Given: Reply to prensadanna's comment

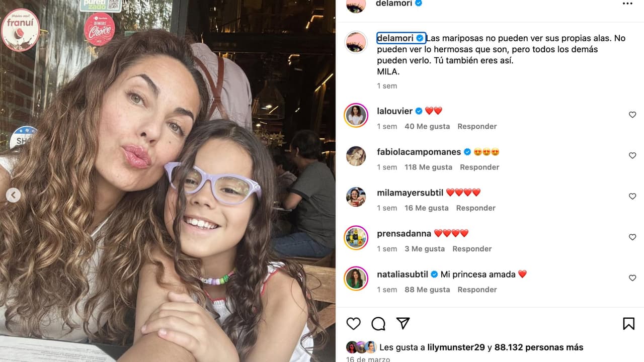Looking at the screenshot, I should point(472,248).
